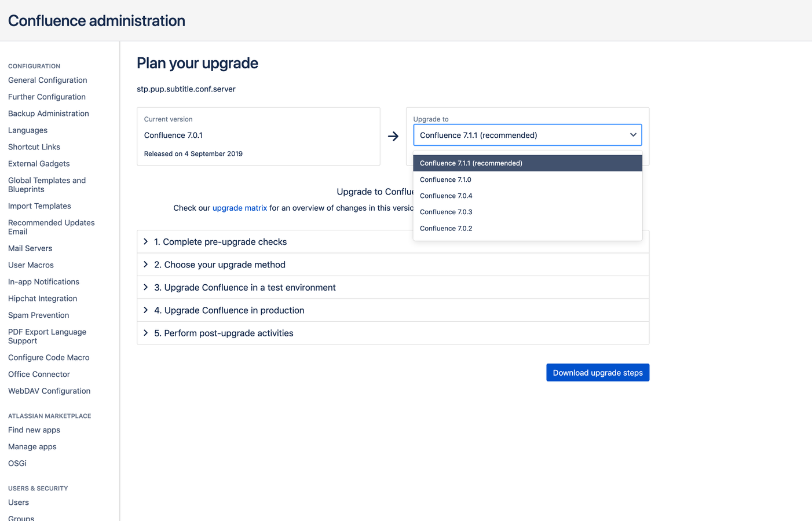
Task: Open the Upgrade to version dropdown
Action: click(x=527, y=135)
